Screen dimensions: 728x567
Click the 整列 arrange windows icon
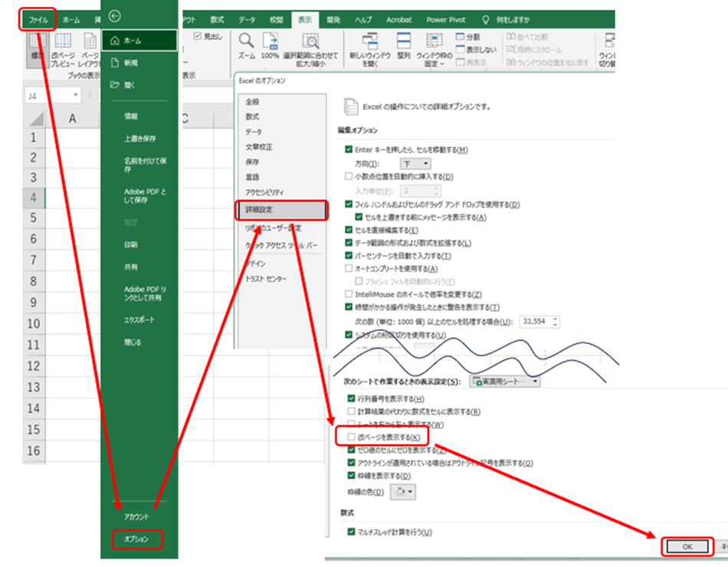click(404, 41)
